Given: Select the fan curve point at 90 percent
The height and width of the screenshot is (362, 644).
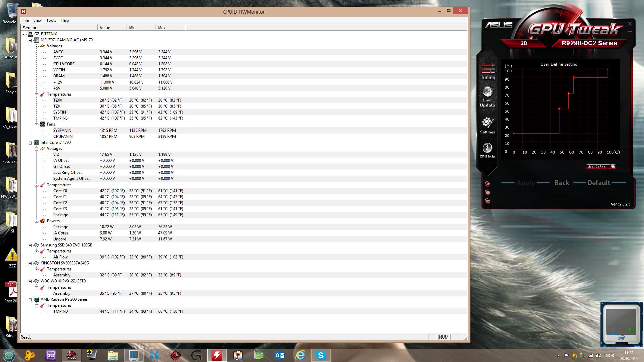Looking at the screenshot, I should (574, 77).
